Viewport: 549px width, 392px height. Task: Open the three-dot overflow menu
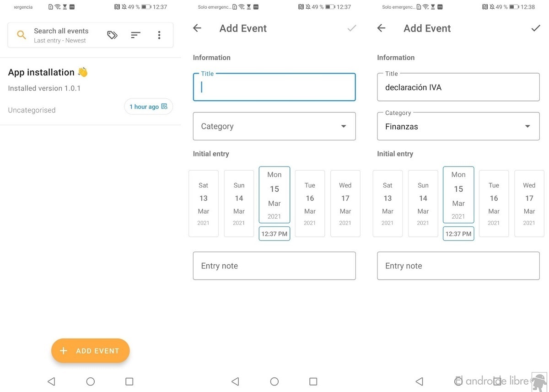pyautogui.click(x=159, y=35)
